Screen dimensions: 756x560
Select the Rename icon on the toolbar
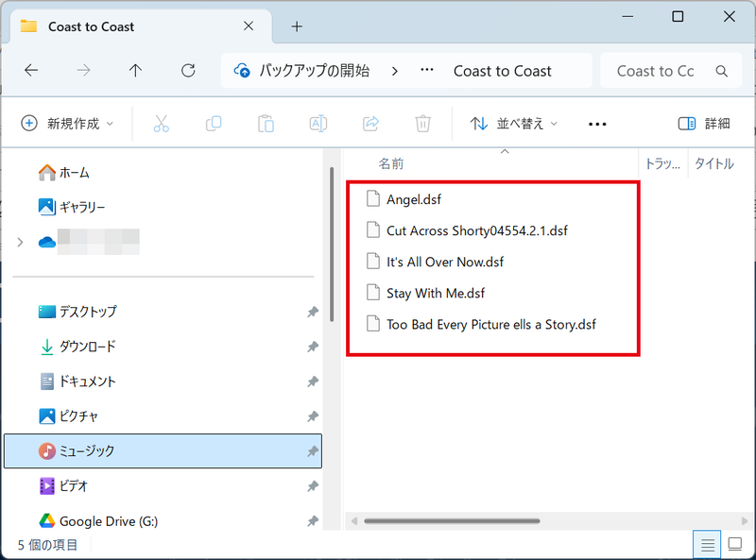318,123
